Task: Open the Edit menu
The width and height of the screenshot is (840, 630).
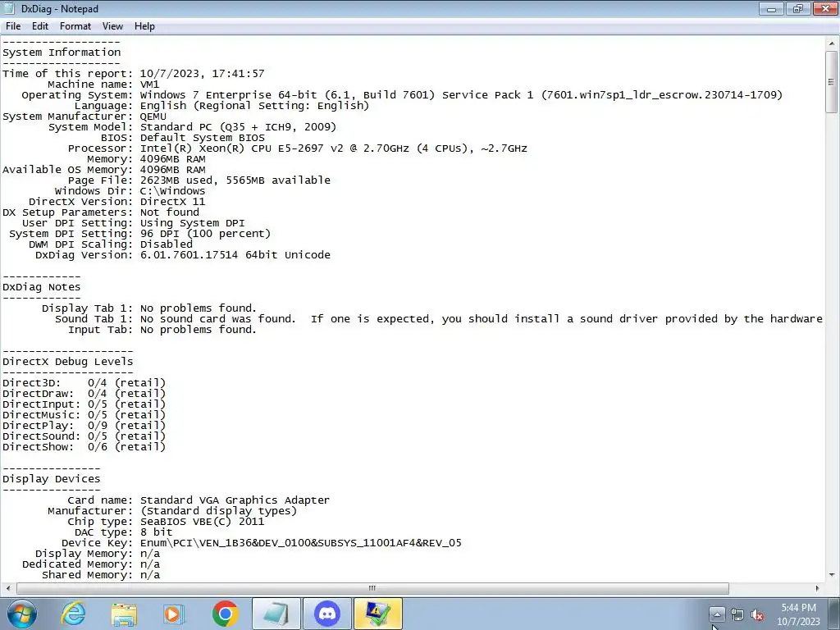Action: [40, 26]
